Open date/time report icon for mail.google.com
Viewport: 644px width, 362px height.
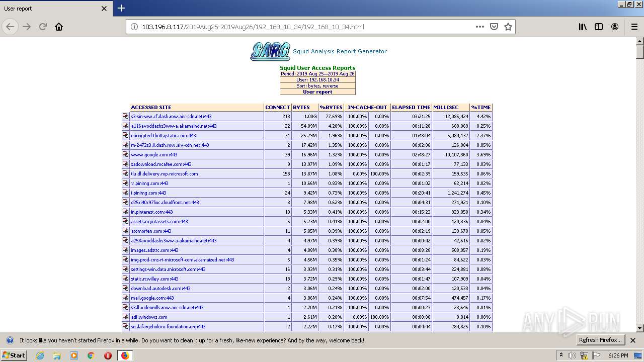click(x=125, y=298)
